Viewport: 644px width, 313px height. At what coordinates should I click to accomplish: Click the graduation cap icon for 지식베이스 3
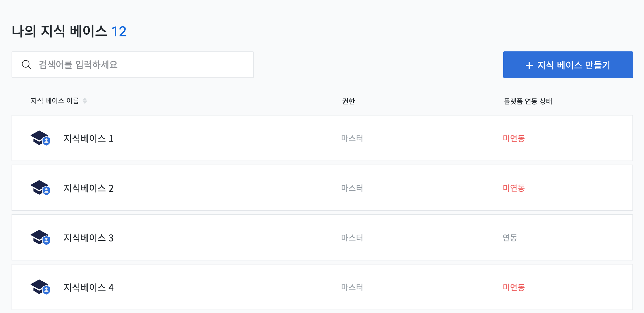tap(40, 237)
